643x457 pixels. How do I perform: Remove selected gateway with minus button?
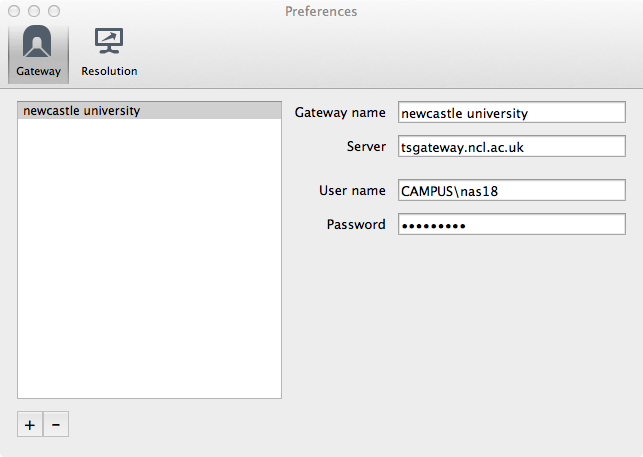click(x=56, y=425)
